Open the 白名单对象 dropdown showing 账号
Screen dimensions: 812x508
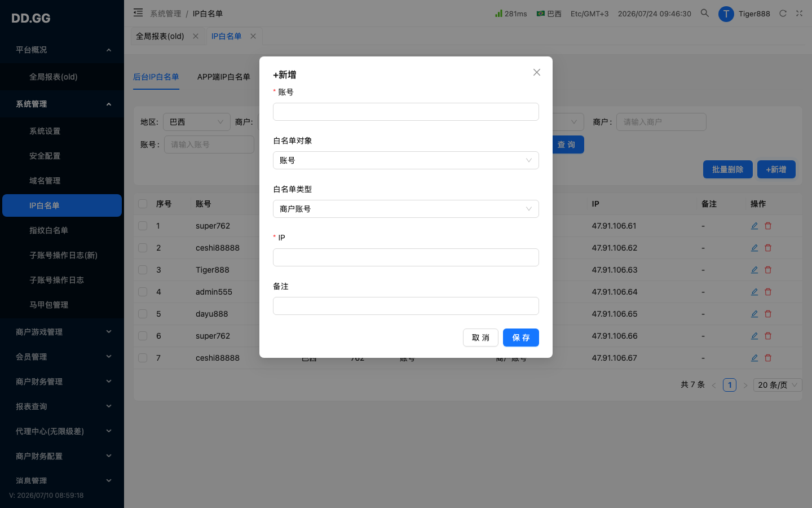tap(406, 160)
